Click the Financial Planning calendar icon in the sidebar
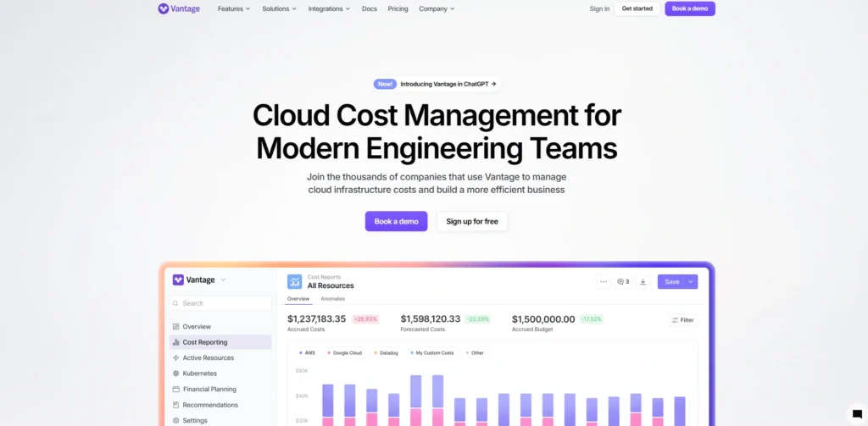868x426 pixels. 176,389
